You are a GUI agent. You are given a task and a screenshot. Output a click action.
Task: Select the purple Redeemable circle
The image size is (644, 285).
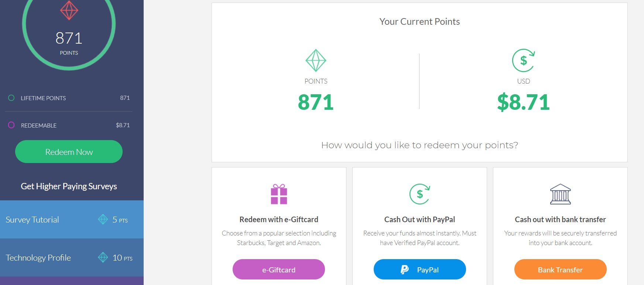coord(11,125)
